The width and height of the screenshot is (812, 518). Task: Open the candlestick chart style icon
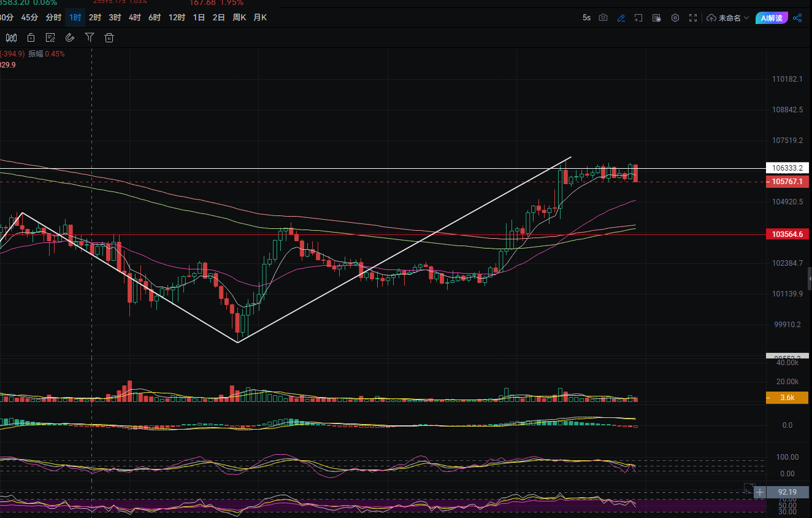click(x=11, y=37)
